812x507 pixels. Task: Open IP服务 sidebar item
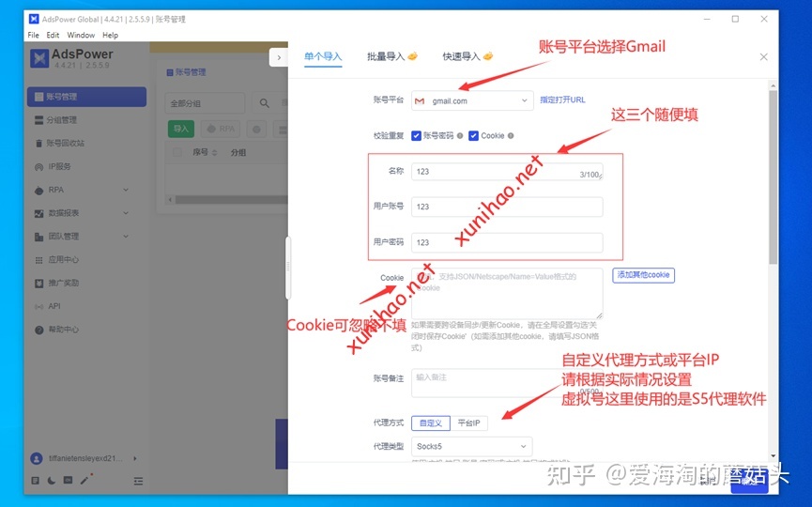tap(86, 167)
